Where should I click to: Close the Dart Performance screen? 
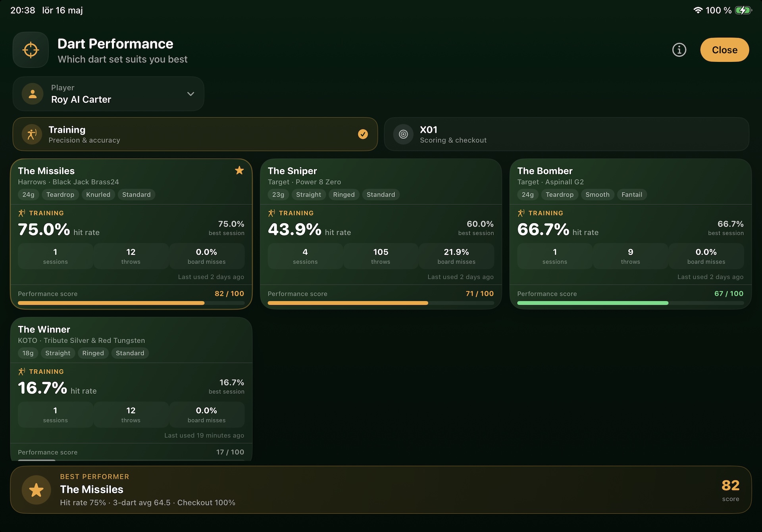tap(724, 50)
